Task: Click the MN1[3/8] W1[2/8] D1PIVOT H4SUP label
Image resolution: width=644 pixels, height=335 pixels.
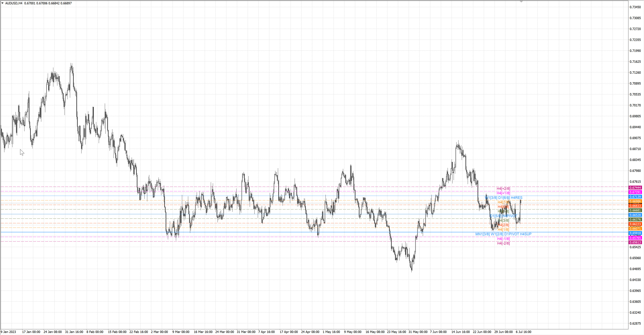Action: click(503, 234)
